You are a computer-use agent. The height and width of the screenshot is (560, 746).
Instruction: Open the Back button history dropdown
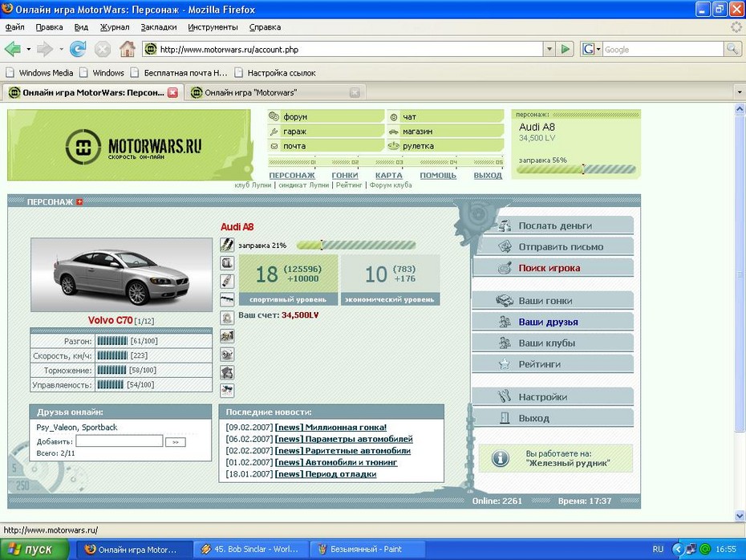coord(29,49)
